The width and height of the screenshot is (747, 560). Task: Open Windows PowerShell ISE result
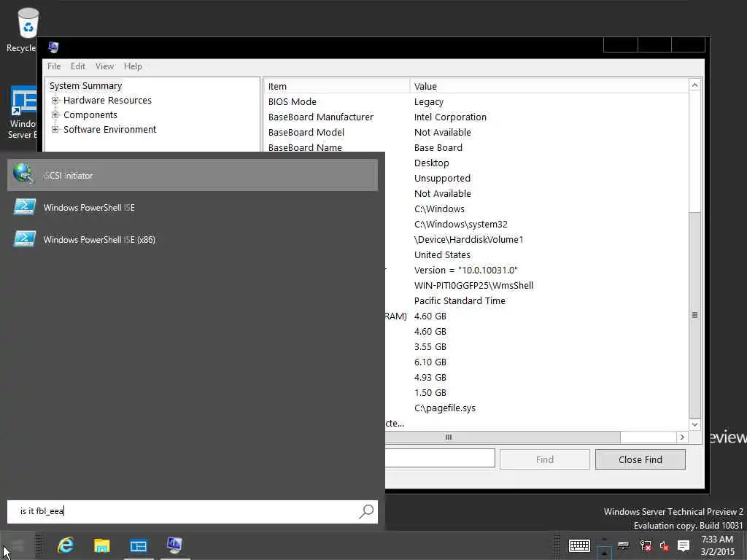[193, 208]
